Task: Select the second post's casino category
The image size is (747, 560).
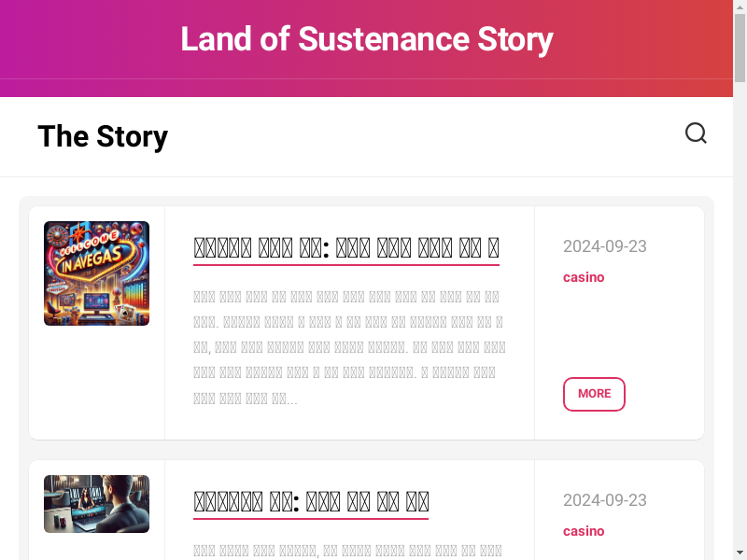Action: (584, 531)
